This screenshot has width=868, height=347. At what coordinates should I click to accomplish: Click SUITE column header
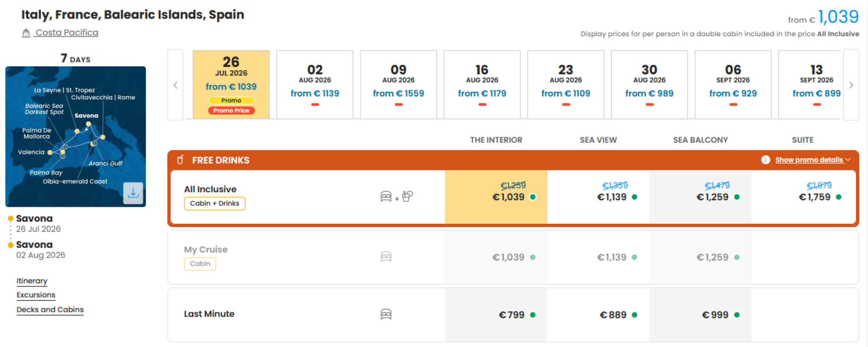803,140
